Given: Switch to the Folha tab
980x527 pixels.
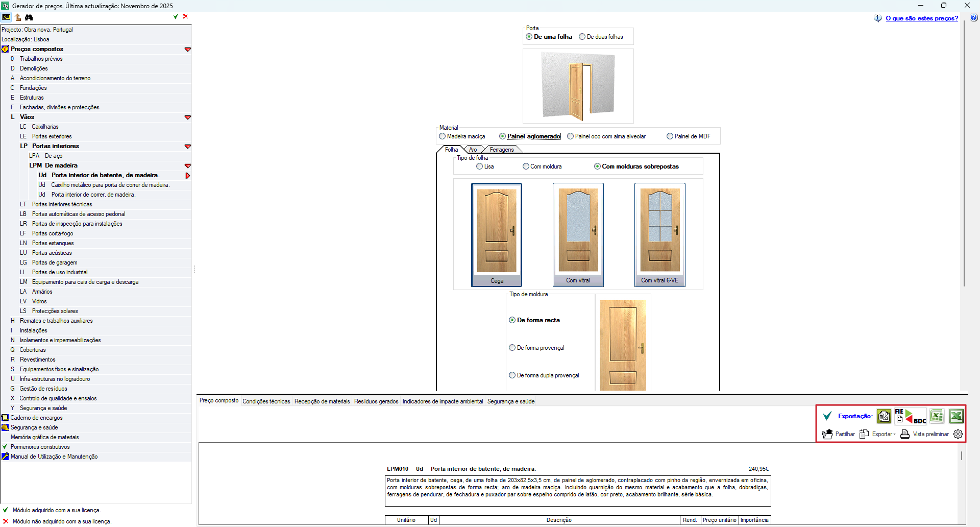Looking at the screenshot, I should (x=451, y=150).
